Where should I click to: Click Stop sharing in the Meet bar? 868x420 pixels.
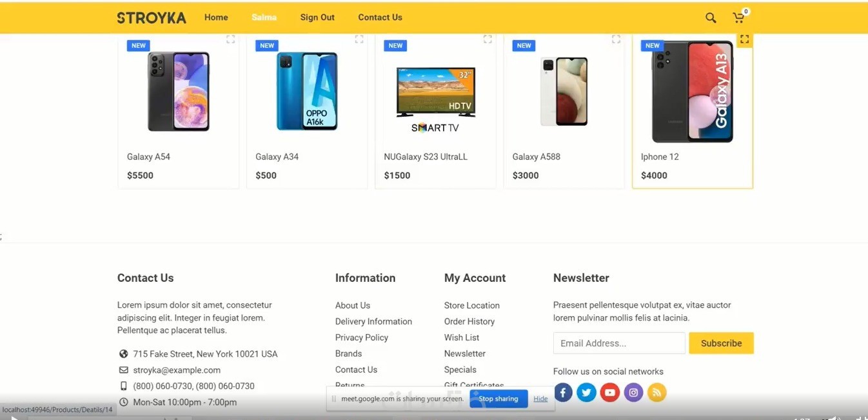(498, 399)
